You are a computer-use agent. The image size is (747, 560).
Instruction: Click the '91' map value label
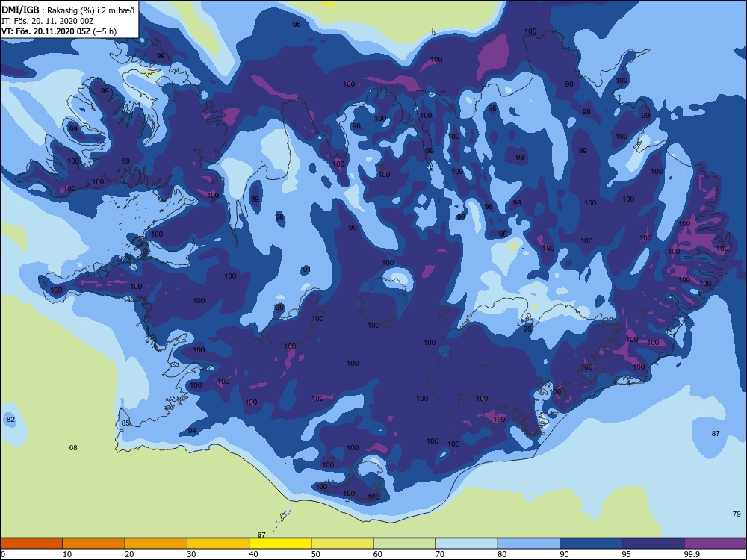(x=307, y=270)
